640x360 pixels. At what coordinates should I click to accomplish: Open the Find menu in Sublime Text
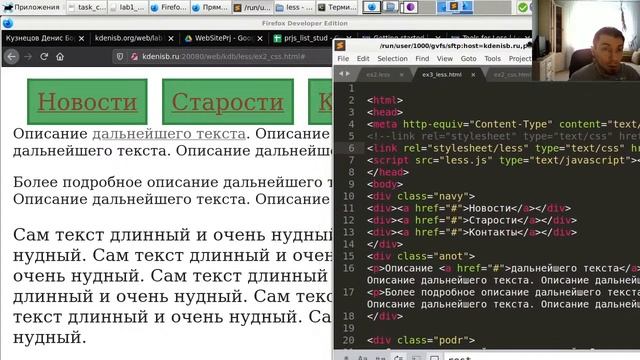(422, 59)
